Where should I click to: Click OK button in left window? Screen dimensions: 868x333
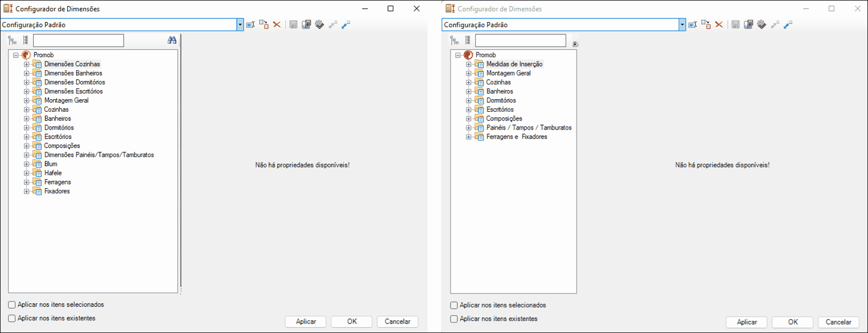(352, 321)
